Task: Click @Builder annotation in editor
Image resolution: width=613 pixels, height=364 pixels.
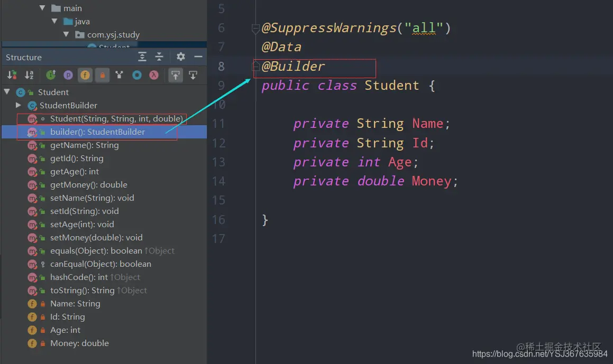Action: point(293,66)
